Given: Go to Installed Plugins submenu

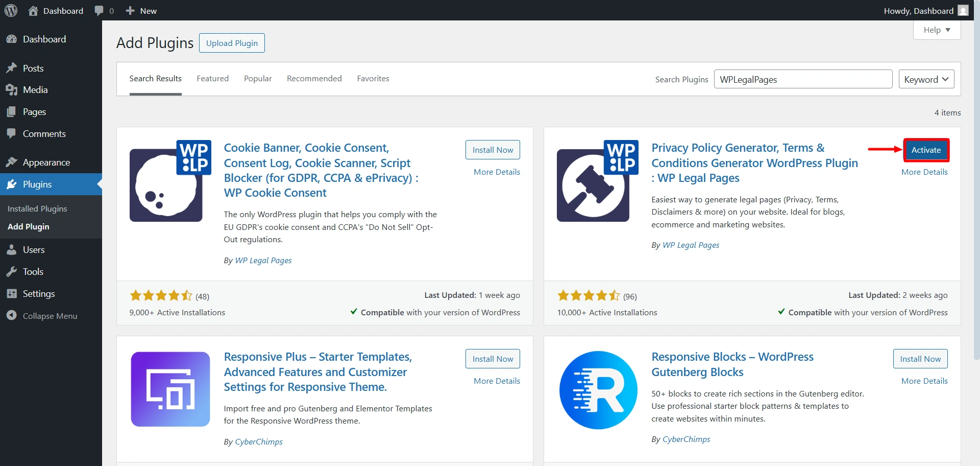Looking at the screenshot, I should (37, 208).
